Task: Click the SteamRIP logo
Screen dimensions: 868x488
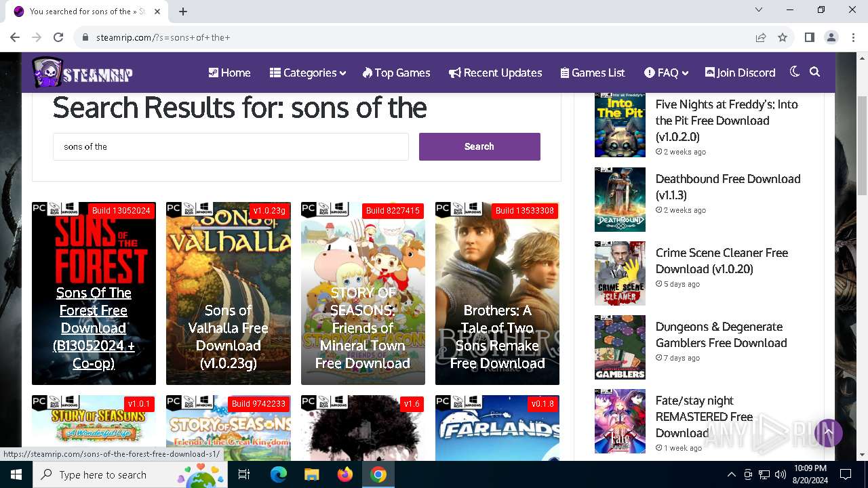Action: [x=82, y=73]
